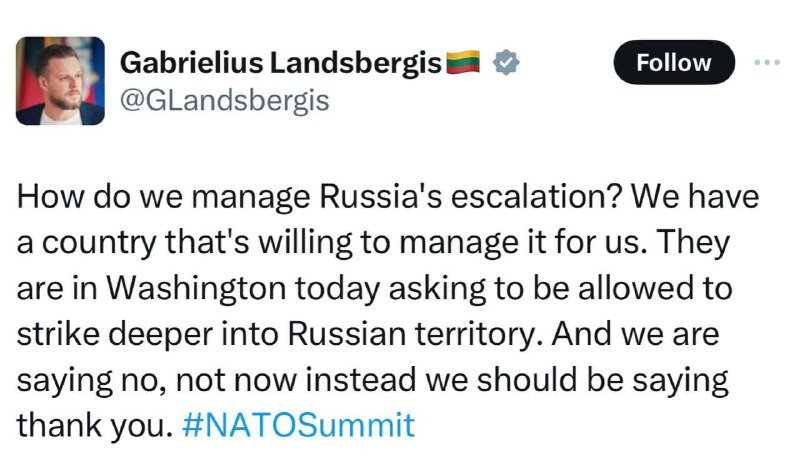Click Gabrielius Landsbergis's profile photo
This screenshot has height=466, width=800.
coord(60,81)
